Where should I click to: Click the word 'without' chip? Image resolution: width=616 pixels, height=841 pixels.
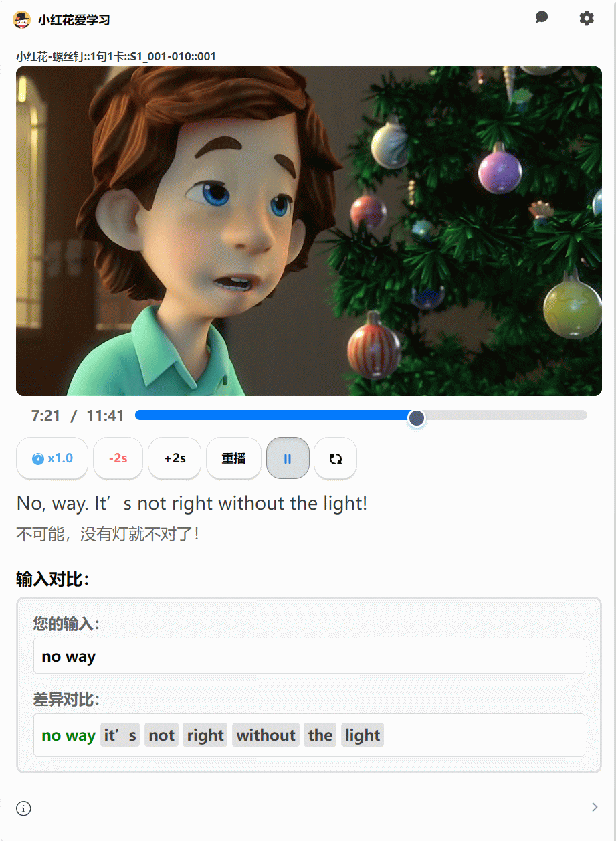tap(266, 735)
